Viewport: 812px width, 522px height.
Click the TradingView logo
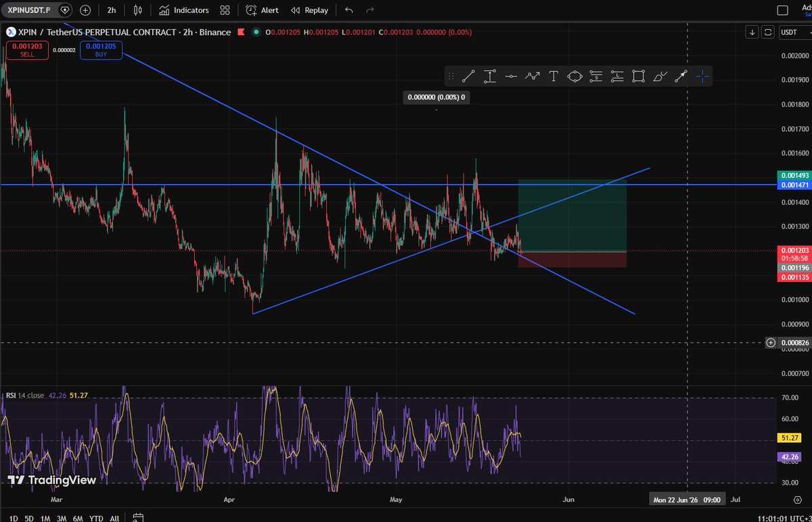(51, 480)
